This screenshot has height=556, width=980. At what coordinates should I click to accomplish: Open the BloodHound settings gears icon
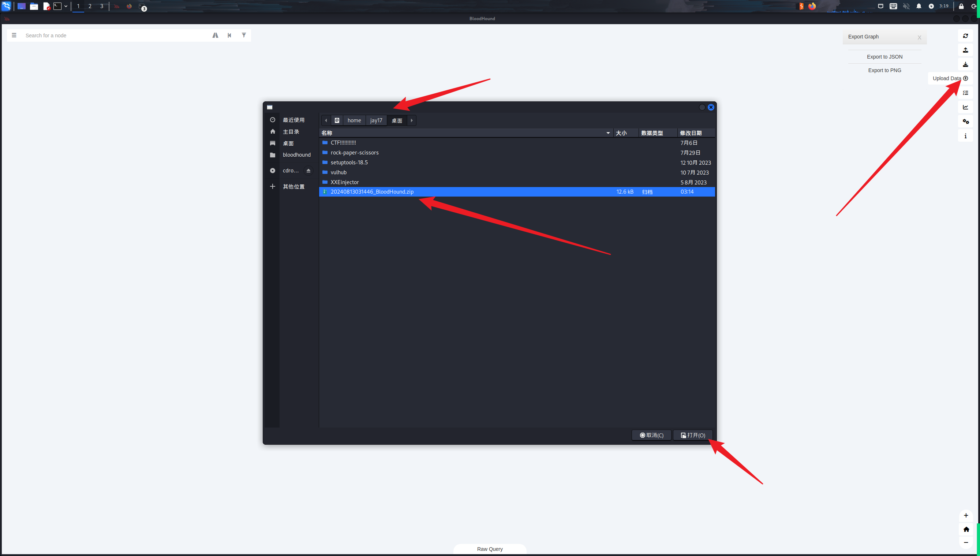(x=965, y=122)
